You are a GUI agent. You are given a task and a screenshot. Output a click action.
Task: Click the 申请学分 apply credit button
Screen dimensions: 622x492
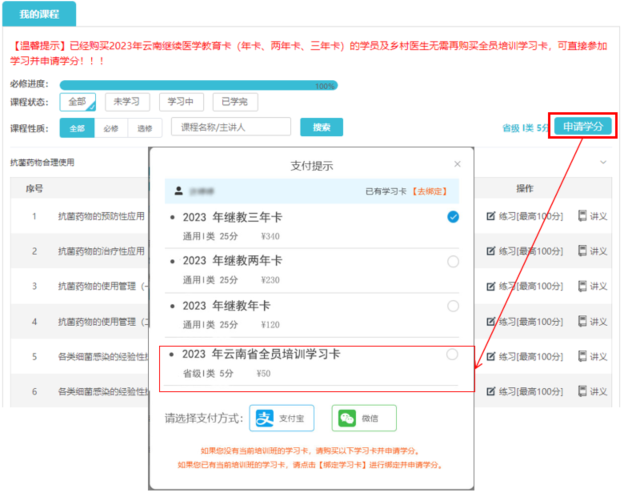coord(582,127)
